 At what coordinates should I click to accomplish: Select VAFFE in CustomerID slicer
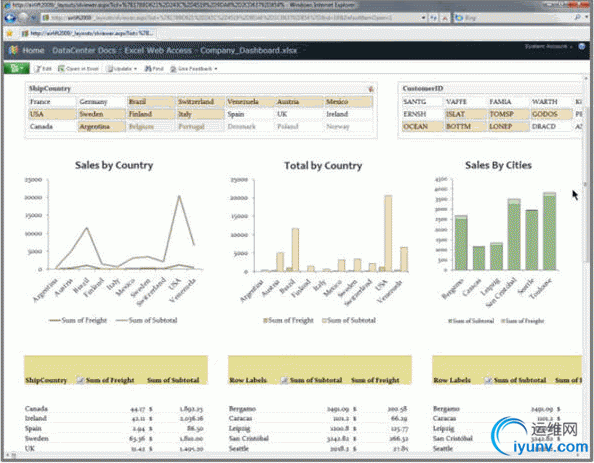tap(465, 102)
